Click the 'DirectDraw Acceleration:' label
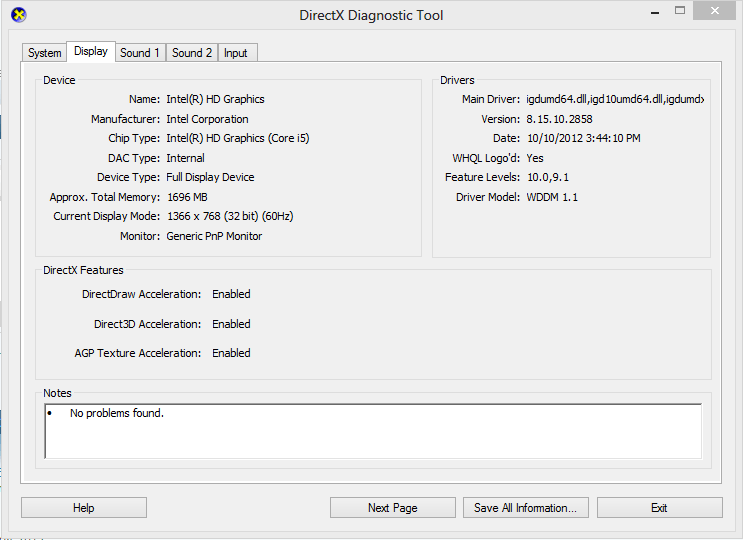This screenshot has width=743, height=540. click(x=141, y=294)
